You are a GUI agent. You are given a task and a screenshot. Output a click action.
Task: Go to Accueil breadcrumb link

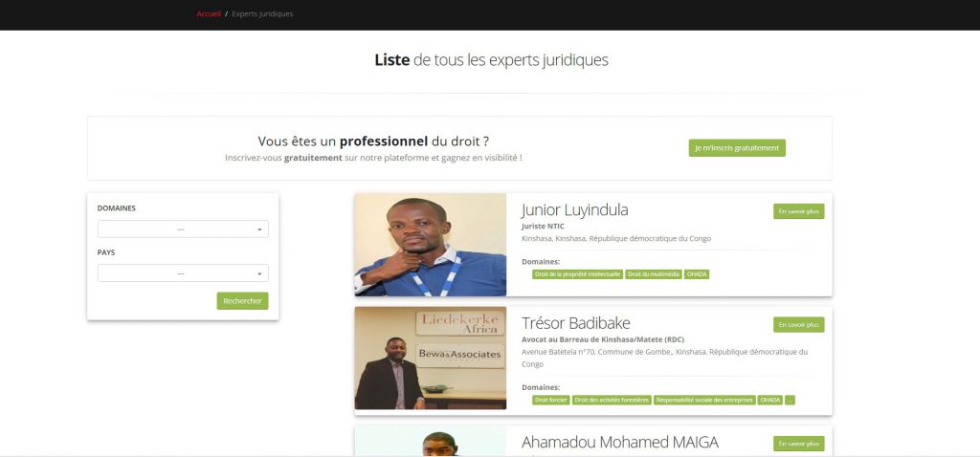tap(209, 13)
